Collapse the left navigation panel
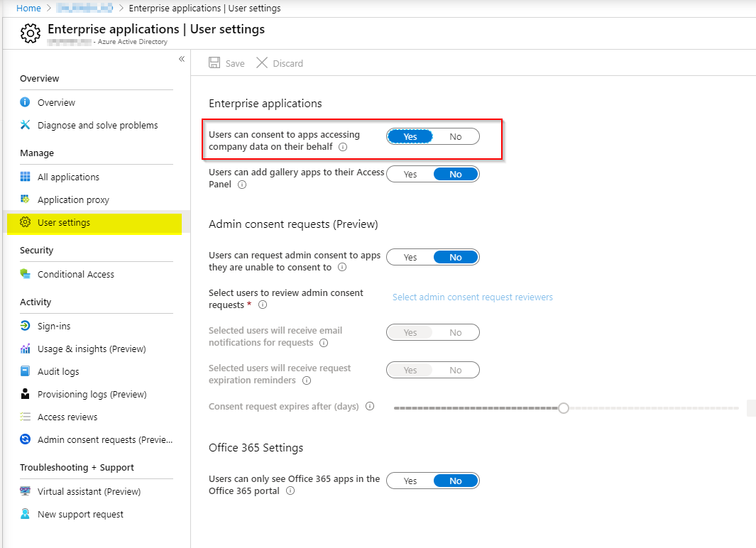The width and height of the screenshot is (756, 548). 181,59
